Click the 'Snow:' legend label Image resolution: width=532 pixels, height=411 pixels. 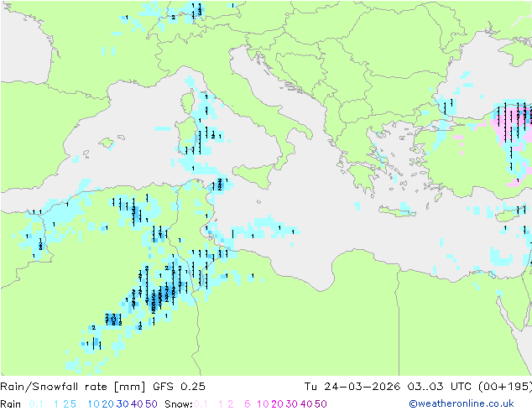point(179,404)
